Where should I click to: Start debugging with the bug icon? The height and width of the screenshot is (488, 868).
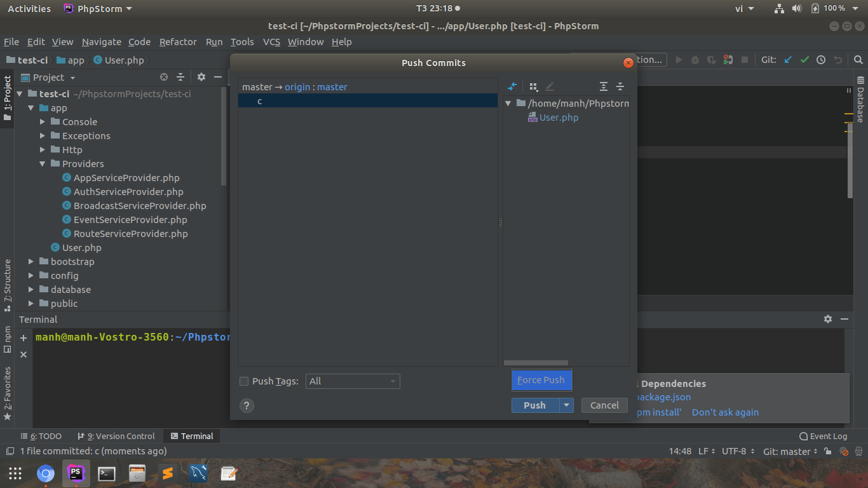(695, 60)
